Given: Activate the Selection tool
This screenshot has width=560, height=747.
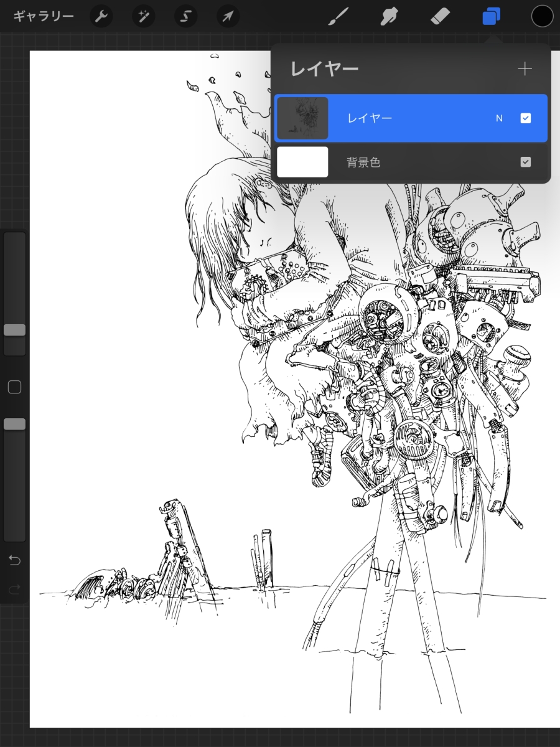Looking at the screenshot, I should (x=185, y=16).
